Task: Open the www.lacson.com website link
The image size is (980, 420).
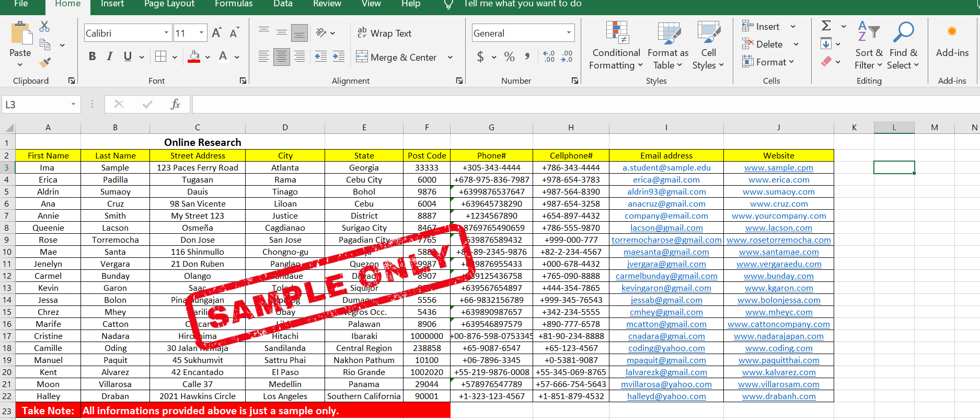Action: coord(779,228)
